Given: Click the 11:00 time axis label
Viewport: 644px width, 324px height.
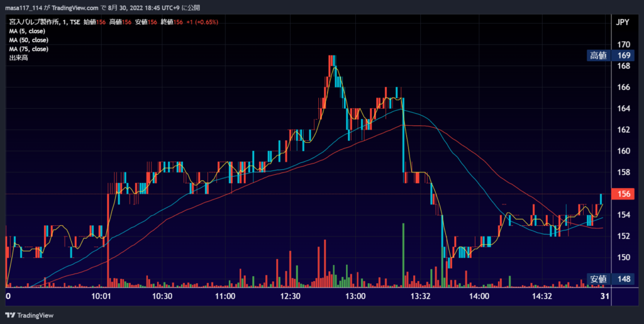Looking at the screenshot, I should [x=226, y=296].
